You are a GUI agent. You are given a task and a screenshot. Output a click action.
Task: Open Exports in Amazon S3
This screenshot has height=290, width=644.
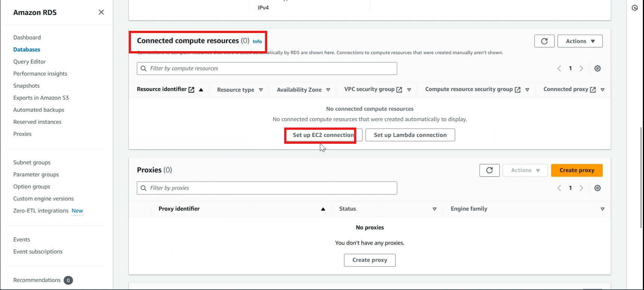(x=41, y=97)
